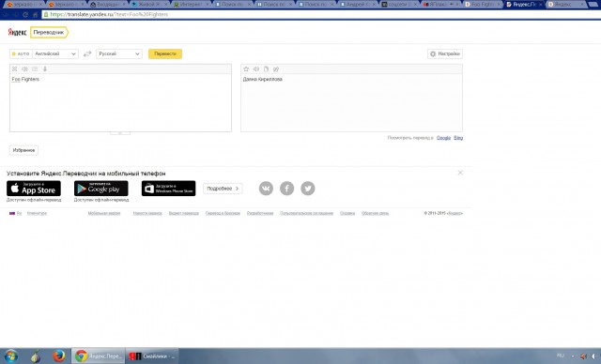Share on VK with the round icon
This screenshot has width=601, height=364.
click(x=266, y=188)
